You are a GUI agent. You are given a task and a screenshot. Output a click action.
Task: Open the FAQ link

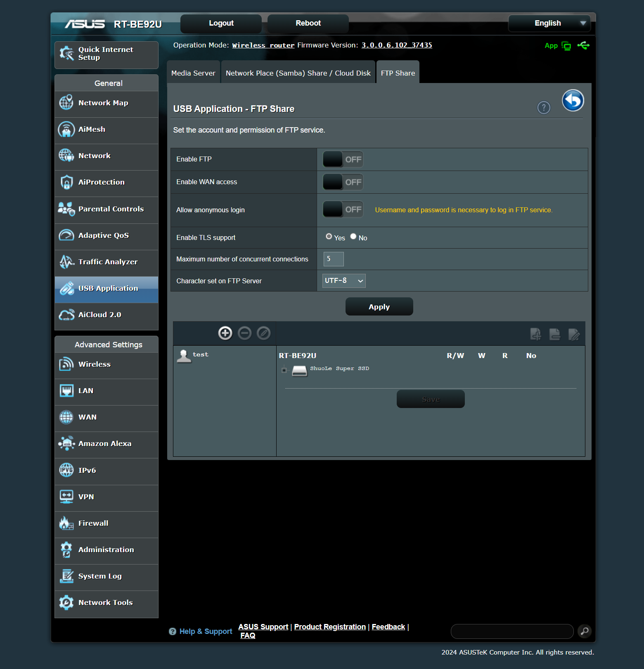coord(248,636)
